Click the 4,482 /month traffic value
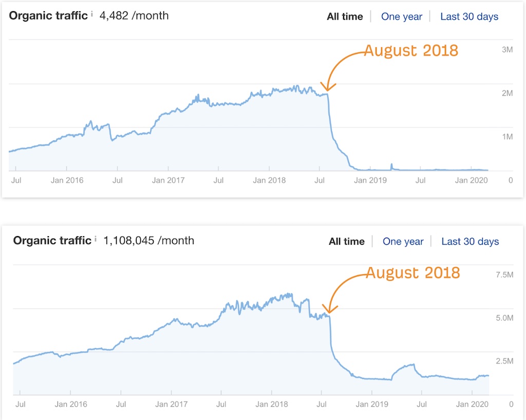 click(x=134, y=16)
